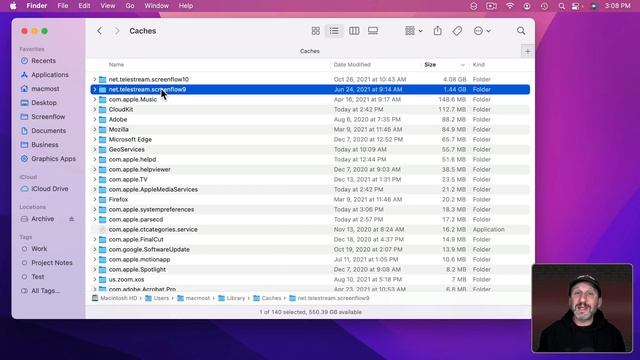The image size is (640, 360).
Task: Expand the net.telestream.screenflow9 folder
Action: [x=95, y=89]
